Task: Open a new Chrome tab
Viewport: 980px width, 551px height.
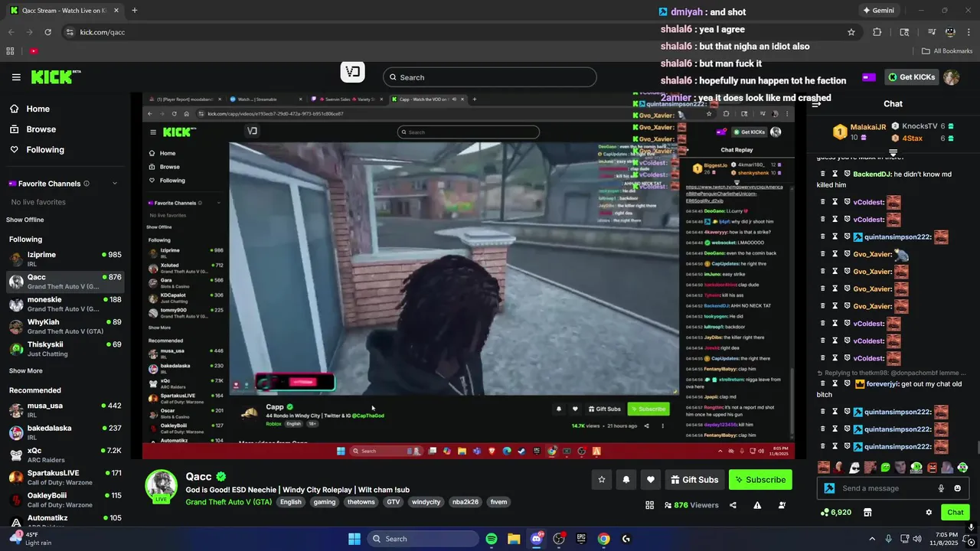Action: pyautogui.click(x=135, y=11)
